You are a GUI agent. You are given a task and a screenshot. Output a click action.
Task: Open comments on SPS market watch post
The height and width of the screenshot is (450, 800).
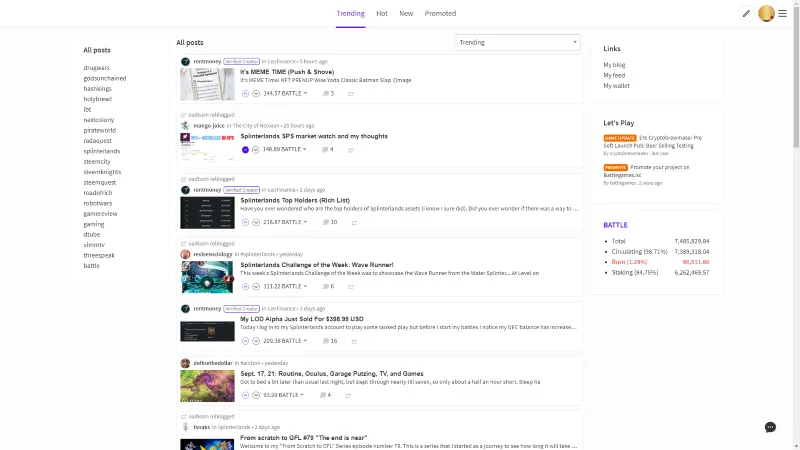pos(328,149)
